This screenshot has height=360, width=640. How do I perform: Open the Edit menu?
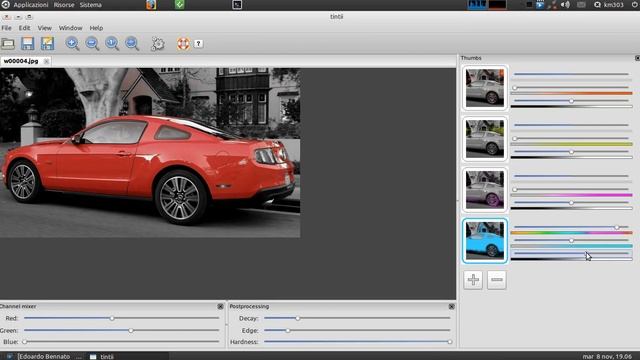tap(24, 28)
